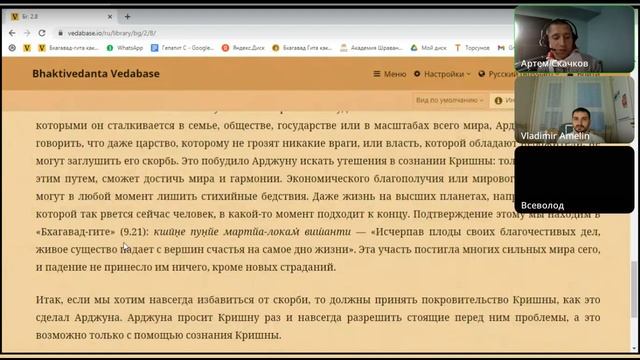Open first circular bookmark icon
The height and width of the screenshot is (360, 640).
click(x=12, y=48)
